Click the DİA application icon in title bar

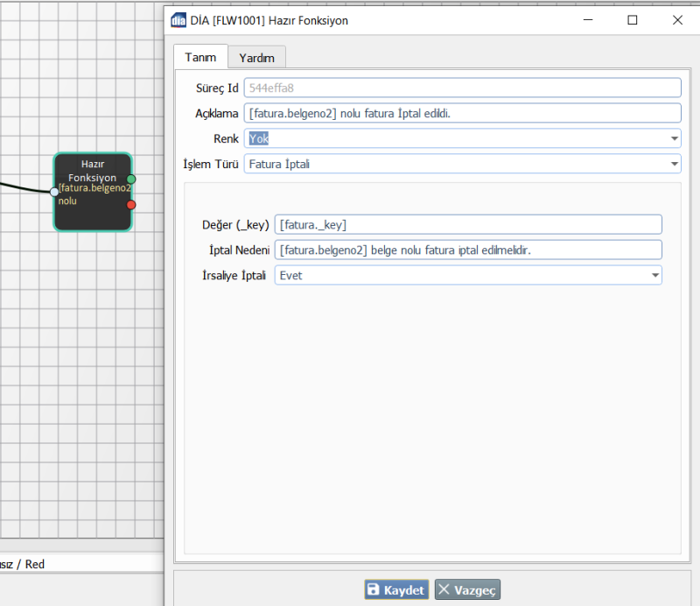178,20
